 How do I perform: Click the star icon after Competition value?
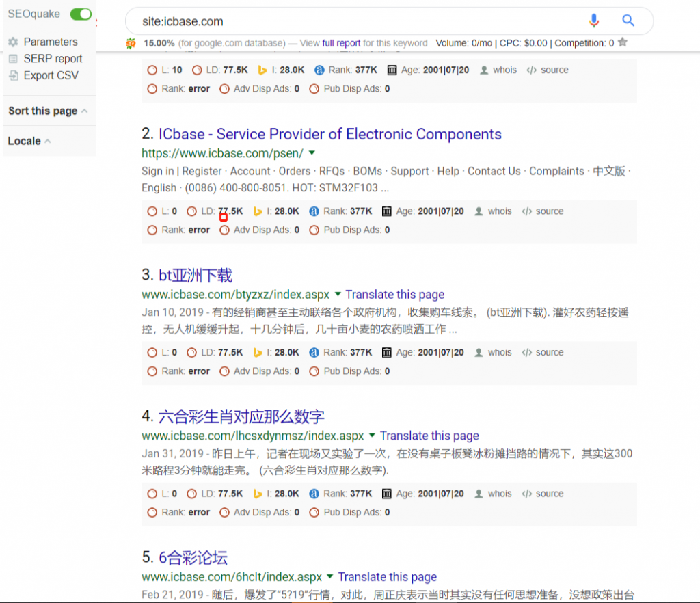tap(622, 42)
